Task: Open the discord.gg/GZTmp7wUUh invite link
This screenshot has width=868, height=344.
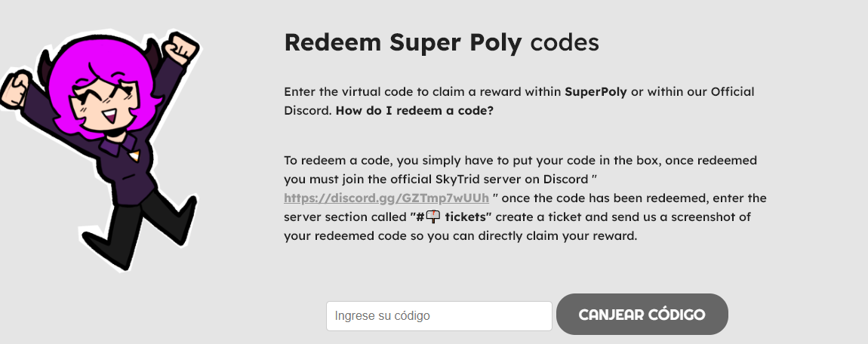Action: (386, 198)
